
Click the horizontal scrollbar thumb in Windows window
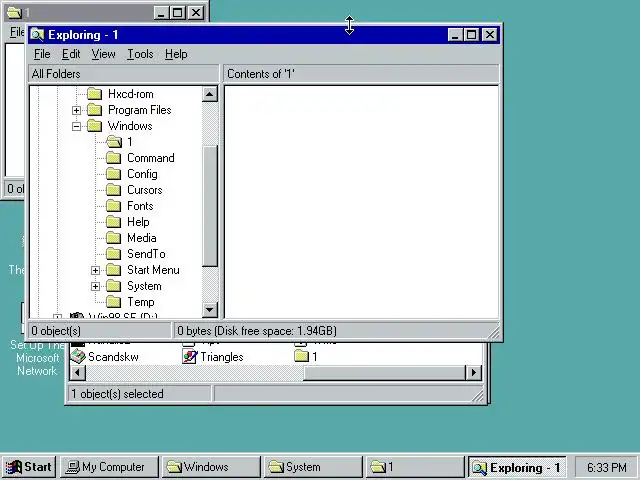384,373
